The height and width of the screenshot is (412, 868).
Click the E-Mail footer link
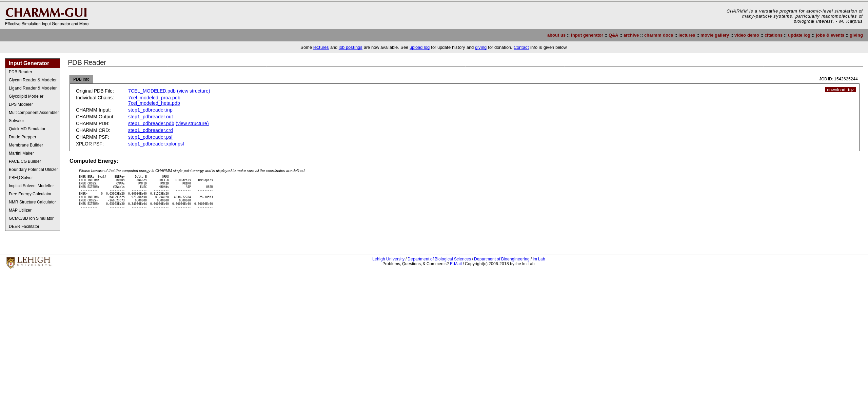456,264
